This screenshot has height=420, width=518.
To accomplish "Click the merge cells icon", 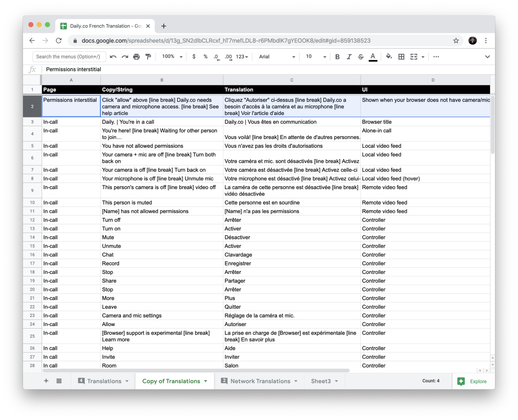I will (414, 57).
